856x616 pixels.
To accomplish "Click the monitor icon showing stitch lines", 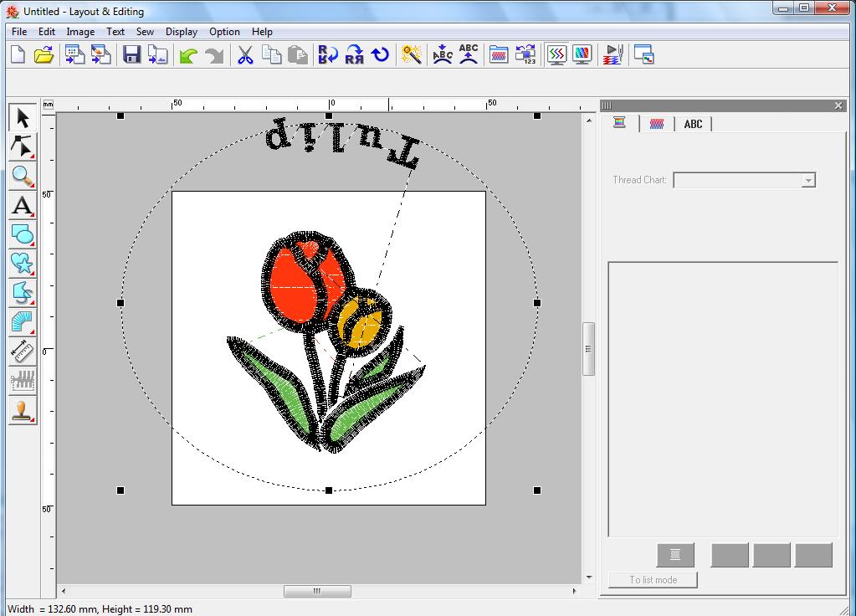I will point(556,54).
